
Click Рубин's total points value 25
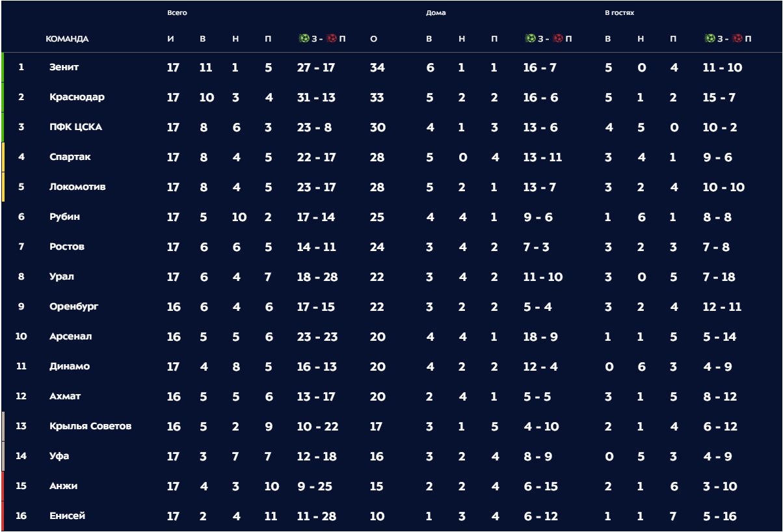[377, 217]
